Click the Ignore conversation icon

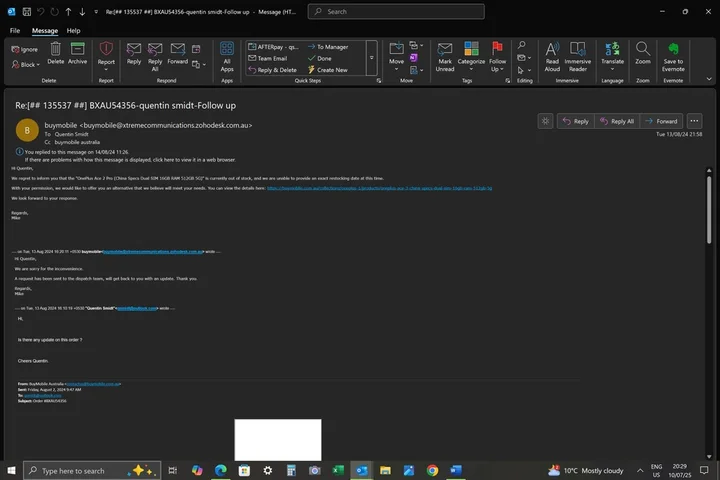click(x=25, y=49)
